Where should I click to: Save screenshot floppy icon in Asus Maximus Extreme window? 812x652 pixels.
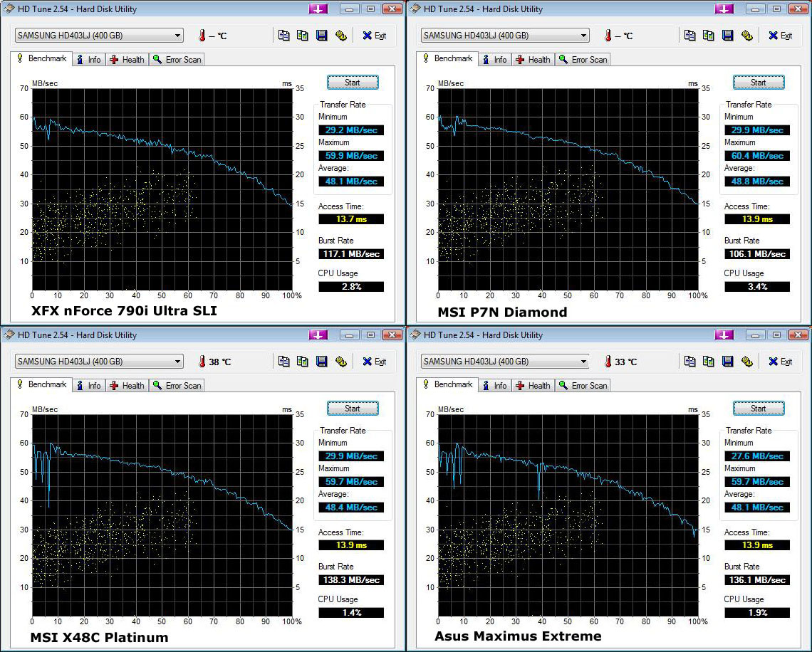coord(727,361)
